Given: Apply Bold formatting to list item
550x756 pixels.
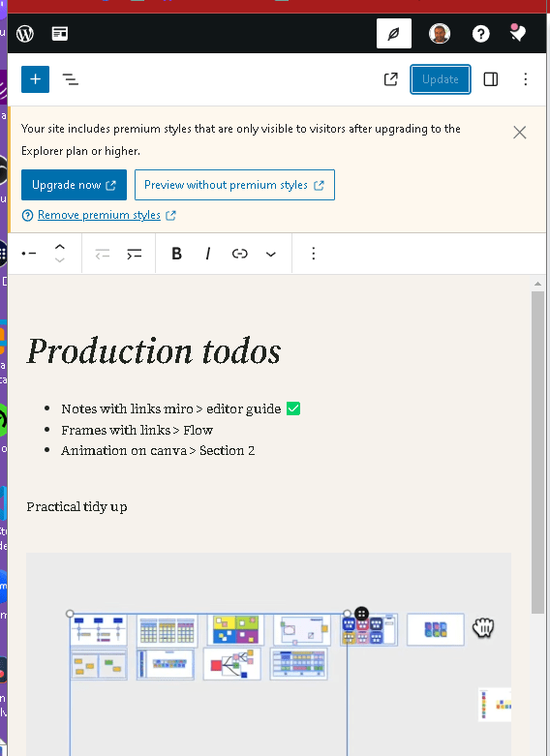Looking at the screenshot, I should pos(176,254).
